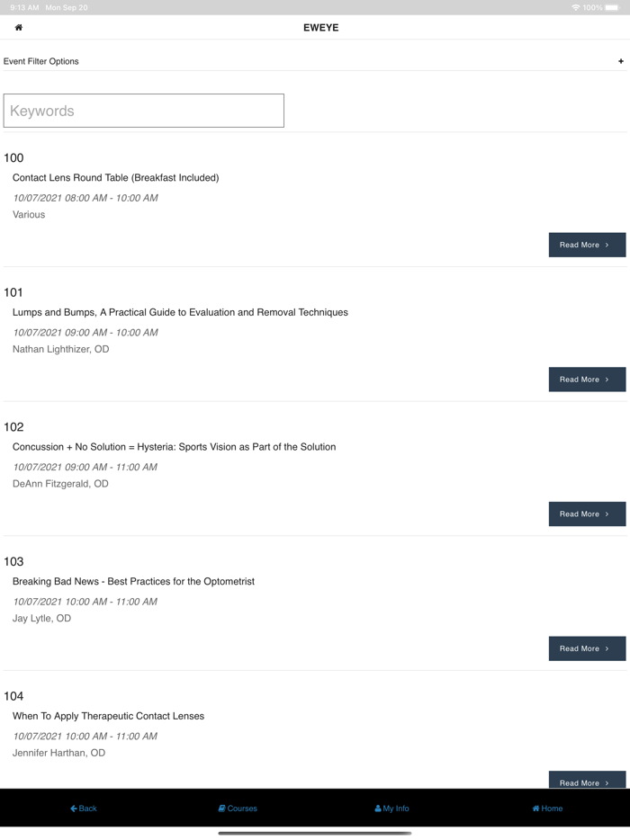Select Contact Lens Round Table course title
Screen dimensions: 630x840
pyautogui.click(x=115, y=178)
